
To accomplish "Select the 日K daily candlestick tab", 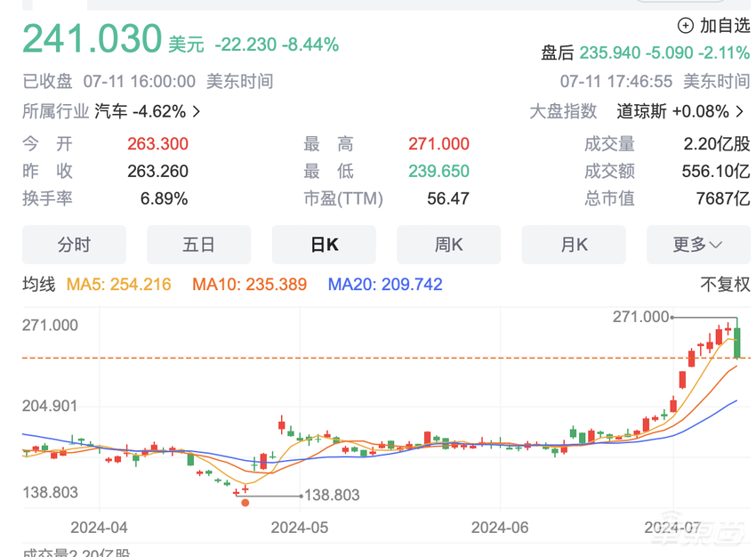I will pos(324,245).
